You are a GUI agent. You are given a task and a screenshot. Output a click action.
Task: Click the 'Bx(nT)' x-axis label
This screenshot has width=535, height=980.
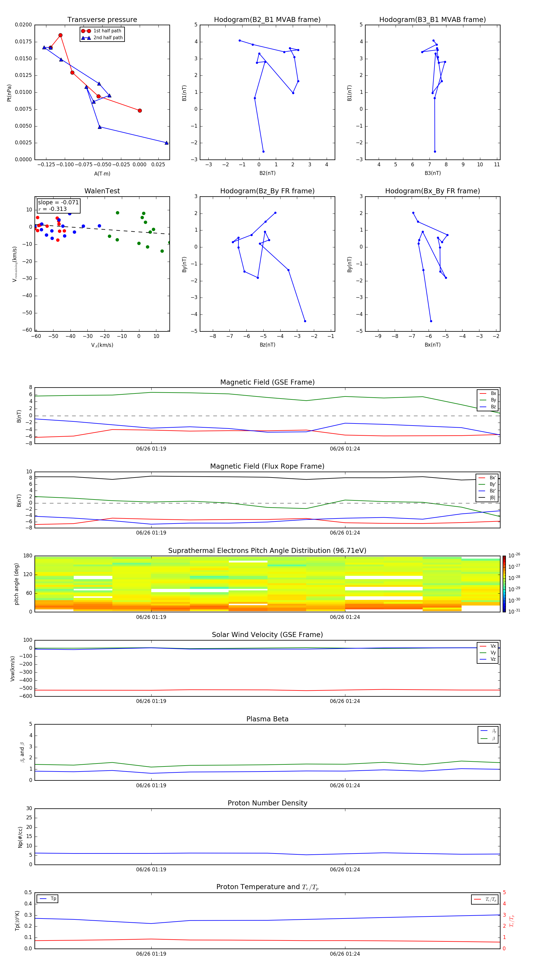coord(432,345)
